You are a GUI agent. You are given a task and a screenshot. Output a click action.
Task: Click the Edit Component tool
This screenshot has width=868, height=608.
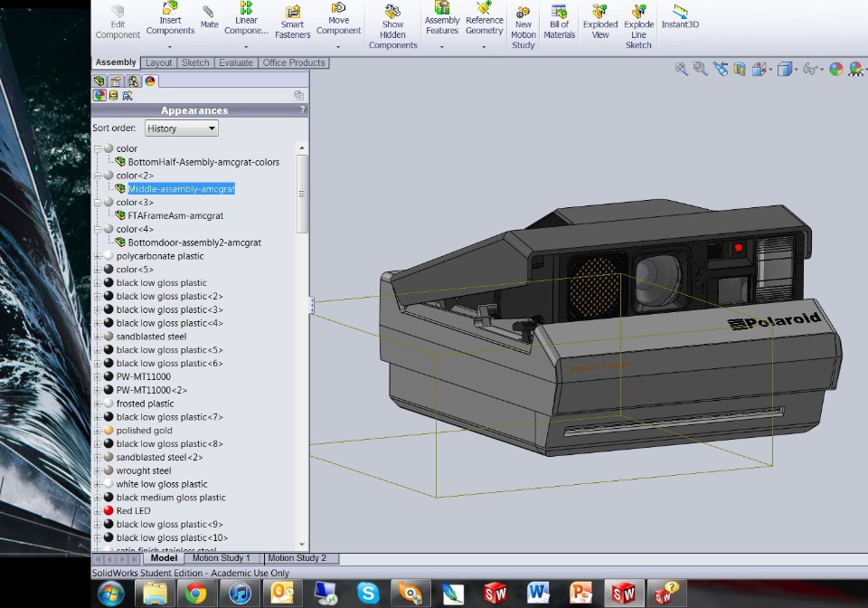pos(118,23)
